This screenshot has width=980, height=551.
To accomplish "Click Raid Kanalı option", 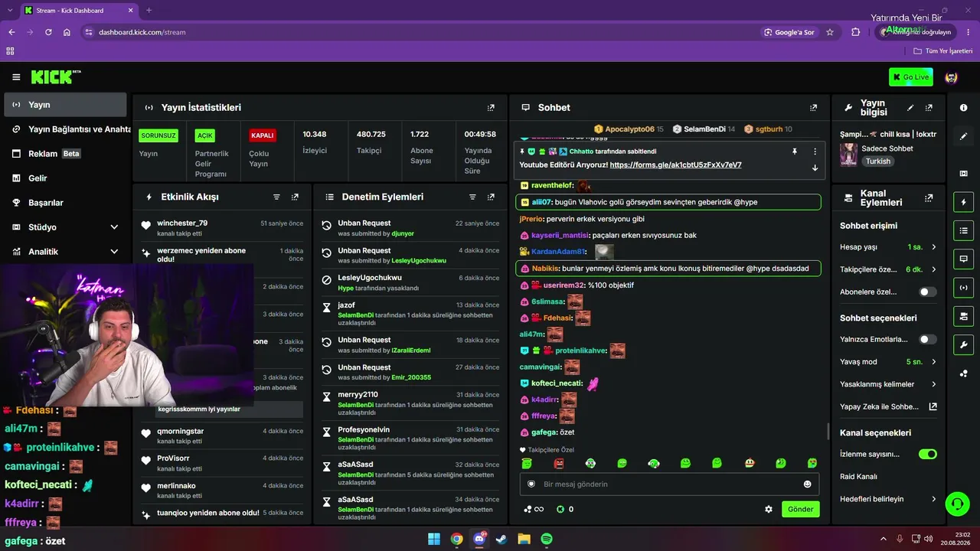I will [858, 476].
